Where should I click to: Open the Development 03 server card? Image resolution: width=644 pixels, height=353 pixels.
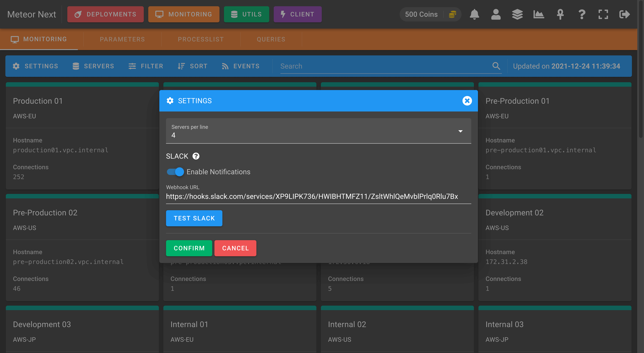(82, 329)
